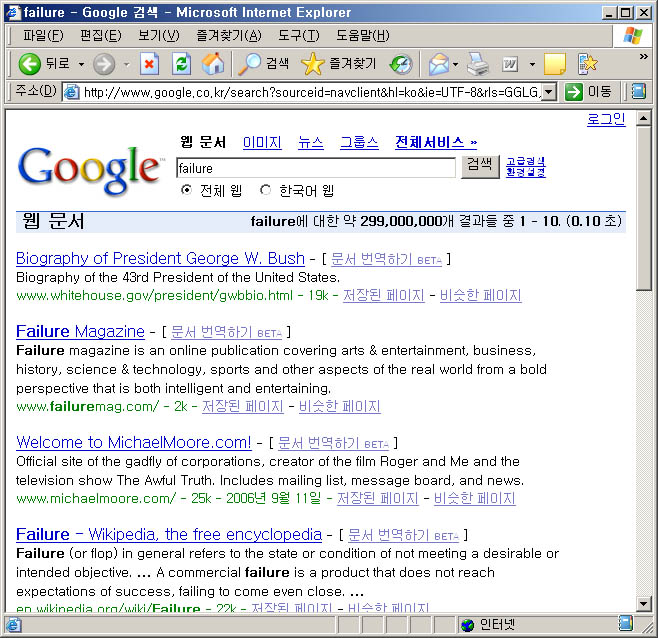Open the address bar URL dropdown
Screen dimensions: 658x638
tap(549, 92)
